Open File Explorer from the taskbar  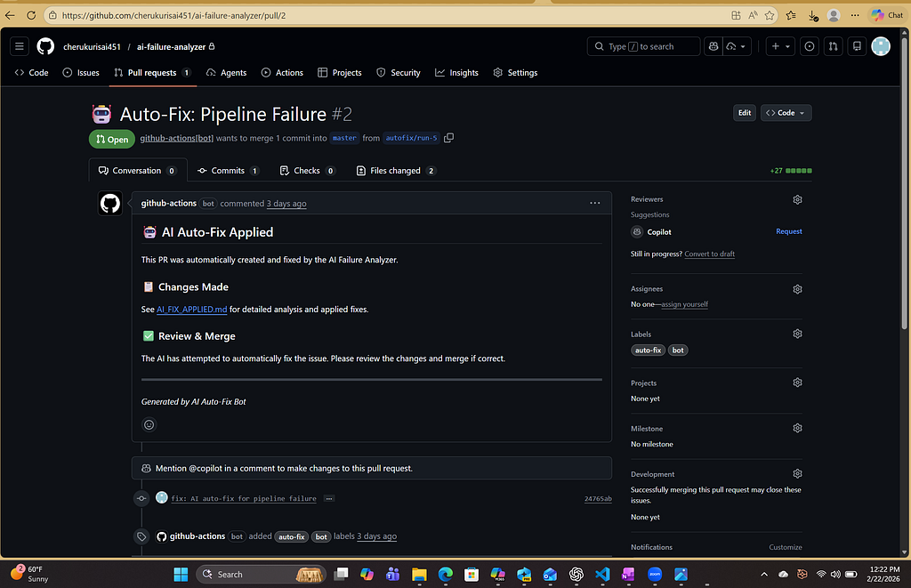click(x=419, y=574)
